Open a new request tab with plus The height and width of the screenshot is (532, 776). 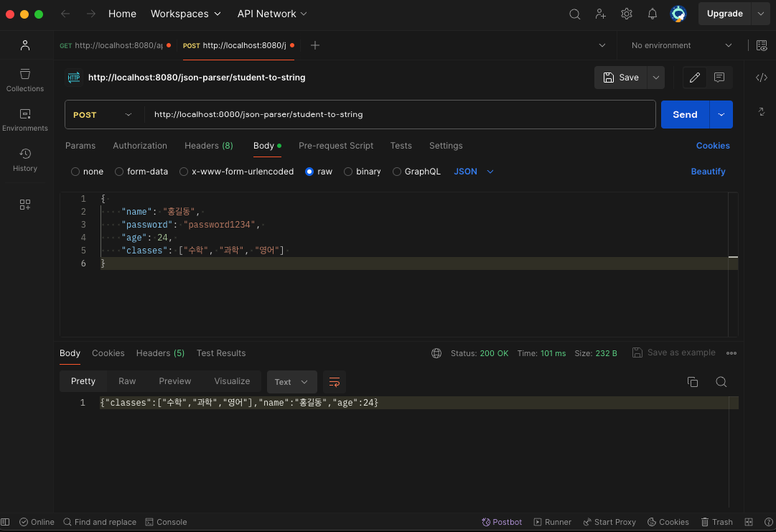tap(314, 45)
